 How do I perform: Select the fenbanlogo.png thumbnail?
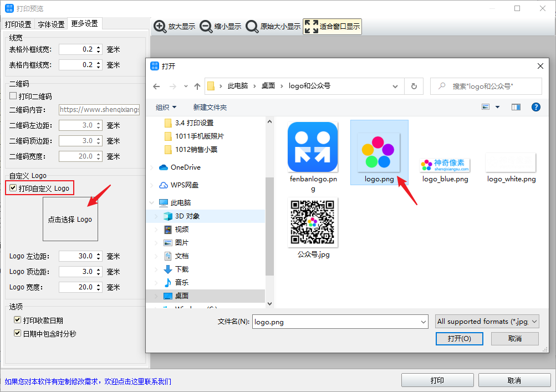coord(313,147)
